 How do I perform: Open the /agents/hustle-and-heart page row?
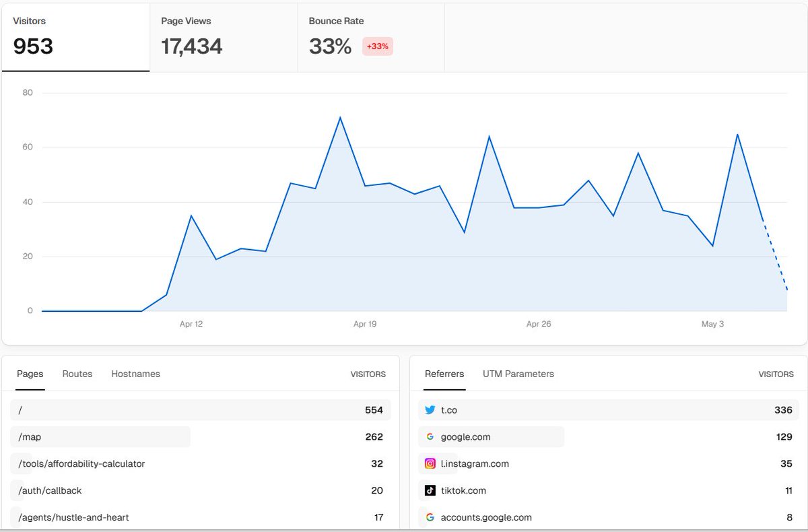pyautogui.click(x=201, y=518)
